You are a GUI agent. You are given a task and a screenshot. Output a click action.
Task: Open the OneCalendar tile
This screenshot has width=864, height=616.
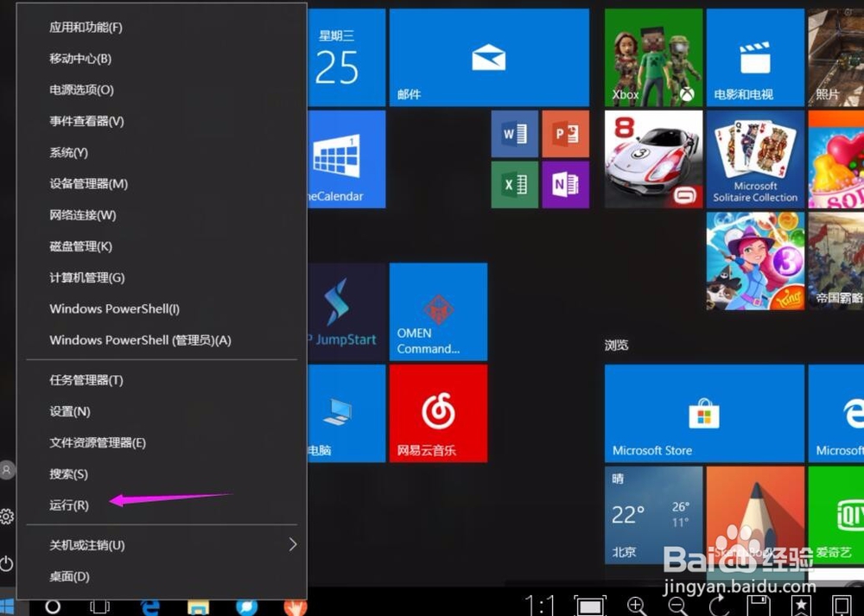[346, 159]
